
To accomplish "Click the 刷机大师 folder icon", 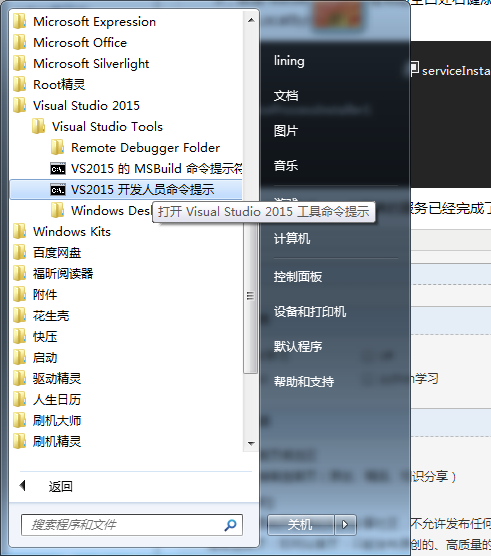I will pyautogui.click(x=19, y=421).
